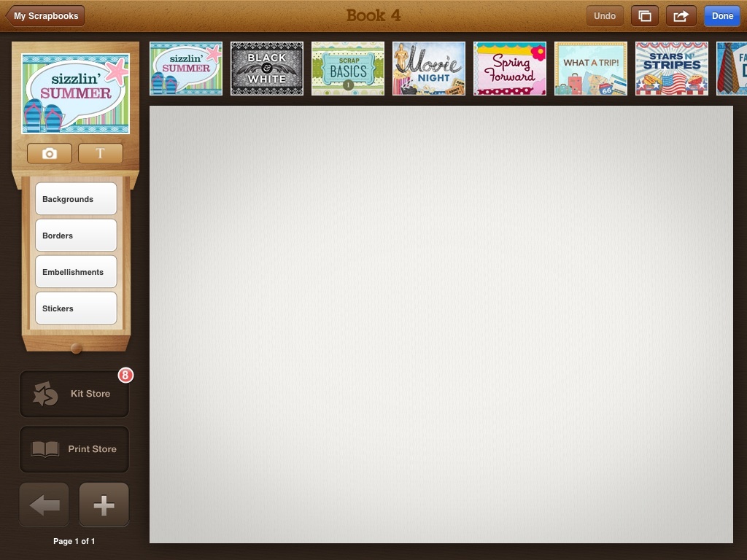Screen dimensions: 747x560
Task: Choose the Movie Night kit
Action: point(429,69)
